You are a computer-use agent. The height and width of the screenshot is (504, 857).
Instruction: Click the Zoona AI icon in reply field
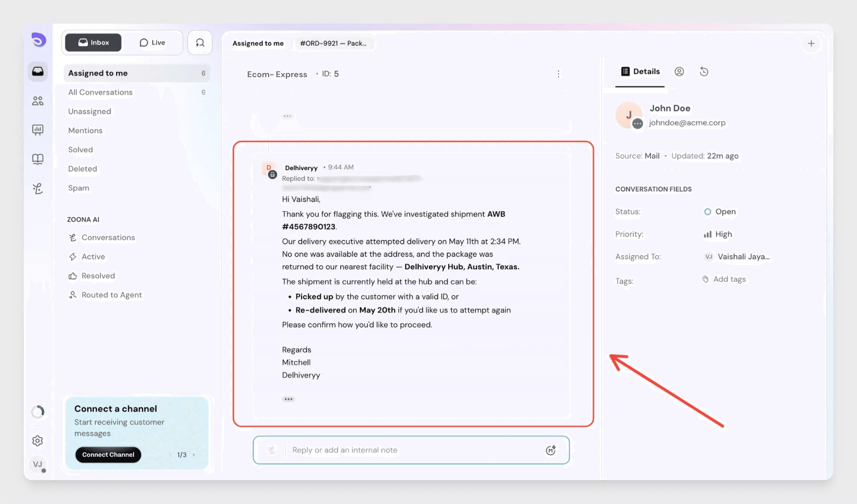(271, 450)
